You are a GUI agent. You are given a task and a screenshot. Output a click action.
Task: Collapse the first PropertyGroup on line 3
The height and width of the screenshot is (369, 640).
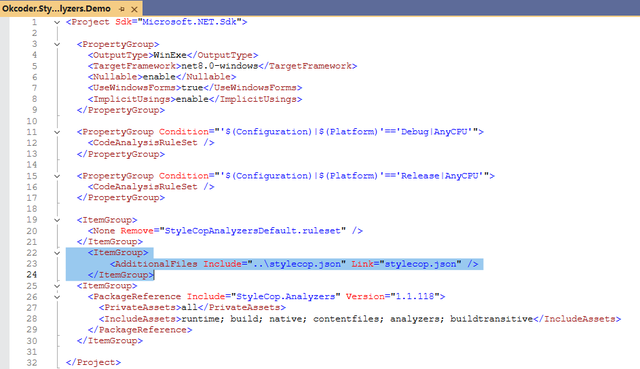[x=57, y=44]
